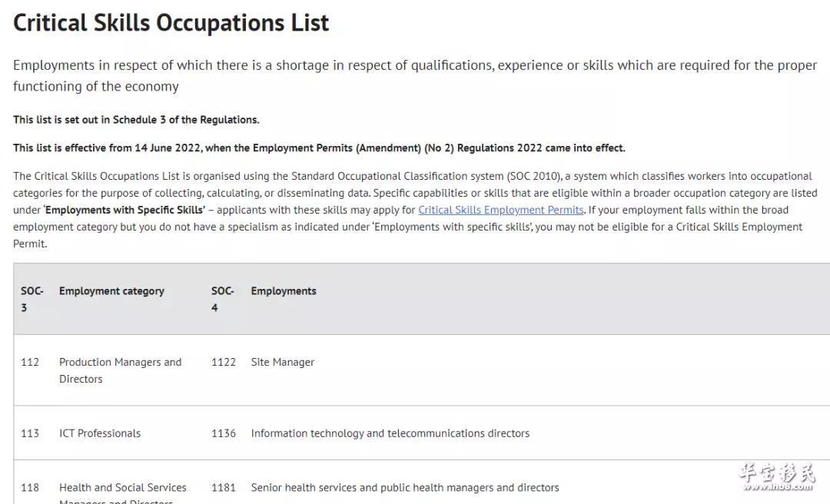Click the ICT Professionals category cell
This screenshot has height=504, width=830.
coord(100,433)
